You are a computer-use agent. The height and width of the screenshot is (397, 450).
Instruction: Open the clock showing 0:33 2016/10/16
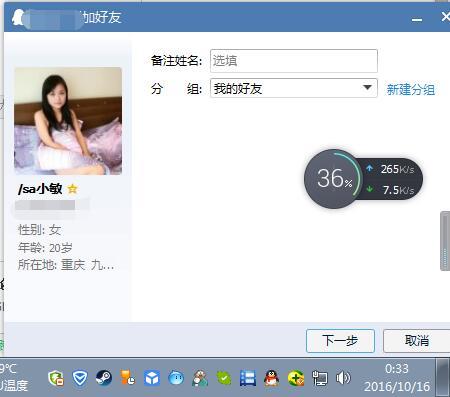point(397,378)
